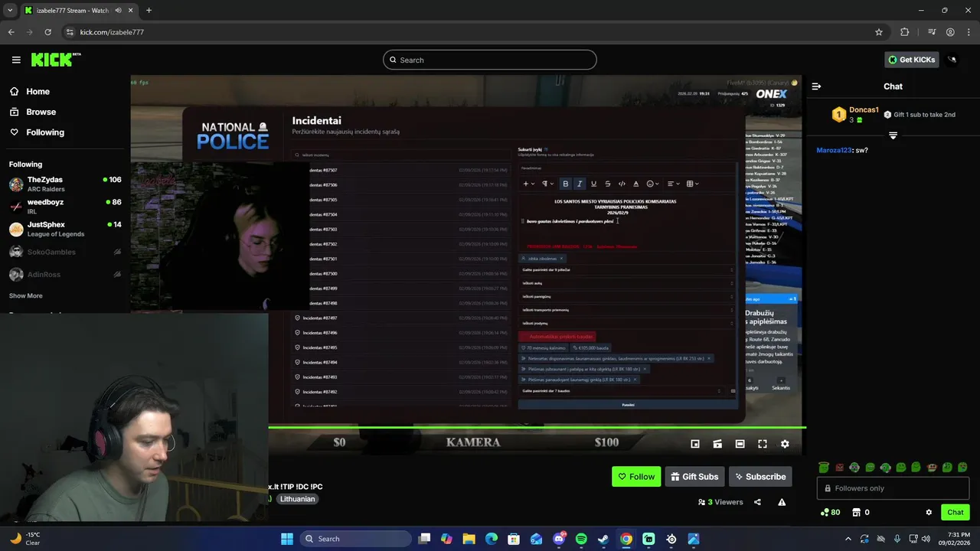This screenshot has height=551, width=980.
Task: Click the Followers only chat input
Action: pyautogui.click(x=893, y=488)
